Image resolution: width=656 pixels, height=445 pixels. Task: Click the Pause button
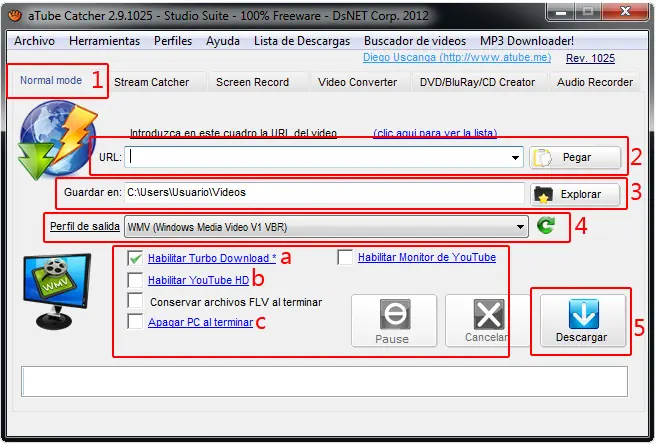pos(394,321)
